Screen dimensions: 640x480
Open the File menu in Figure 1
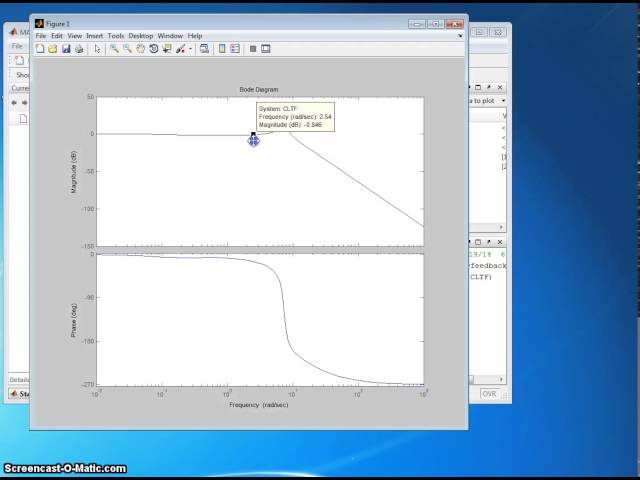click(41, 36)
